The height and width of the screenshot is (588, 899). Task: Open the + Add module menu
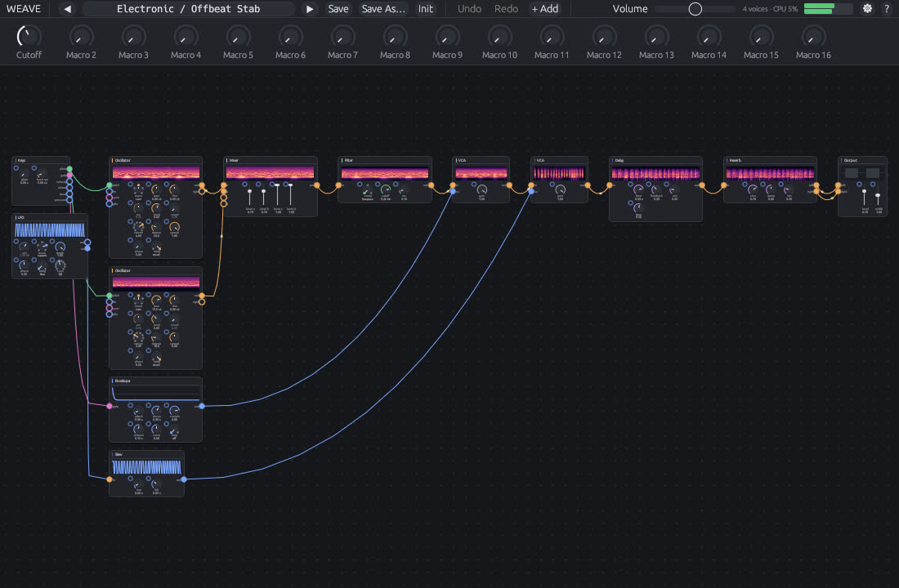(x=544, y=9)
